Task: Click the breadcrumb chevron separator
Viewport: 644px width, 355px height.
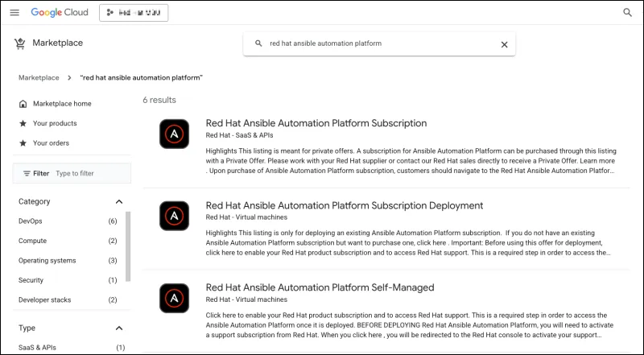Action: click(x=69, y=77)
